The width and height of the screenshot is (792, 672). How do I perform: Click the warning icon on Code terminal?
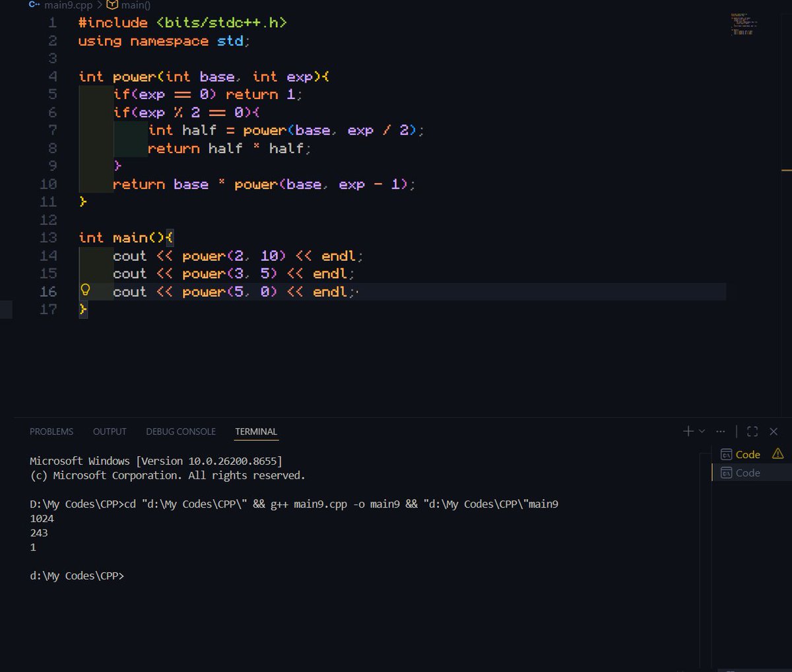click(x=777, y=454)
